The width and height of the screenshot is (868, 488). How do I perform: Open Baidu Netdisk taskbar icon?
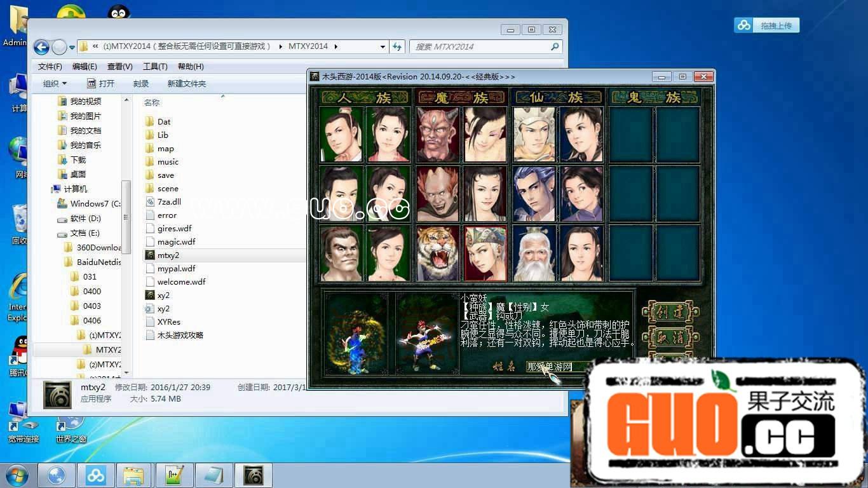pyautogui.click(x=96, y=475)
